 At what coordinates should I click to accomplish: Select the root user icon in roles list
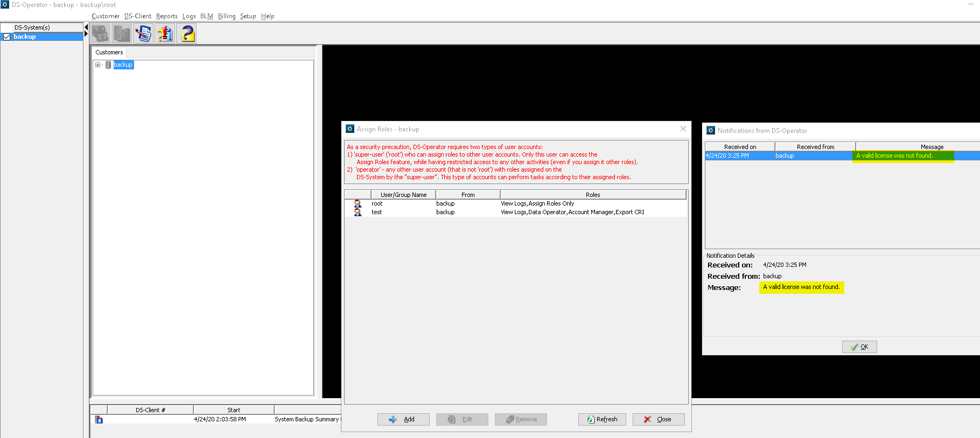pos(358,203)
